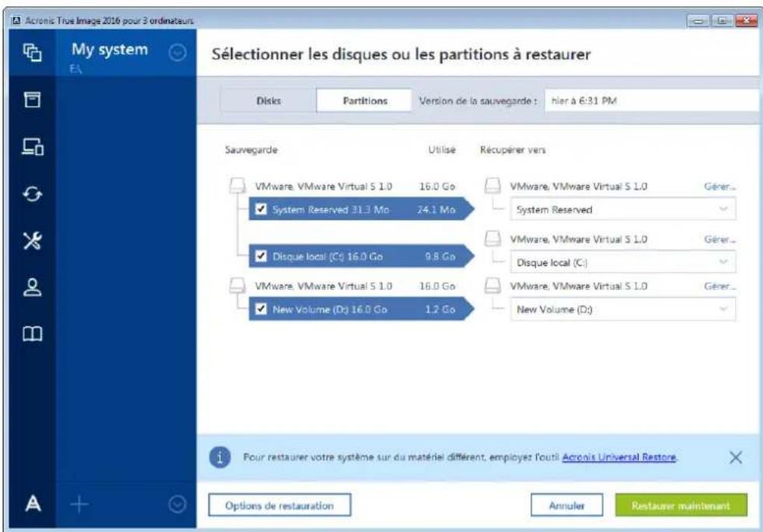Click Options de restauration button
The width and height of the screenshot is (763, 532).
click(x=279, y=506)
